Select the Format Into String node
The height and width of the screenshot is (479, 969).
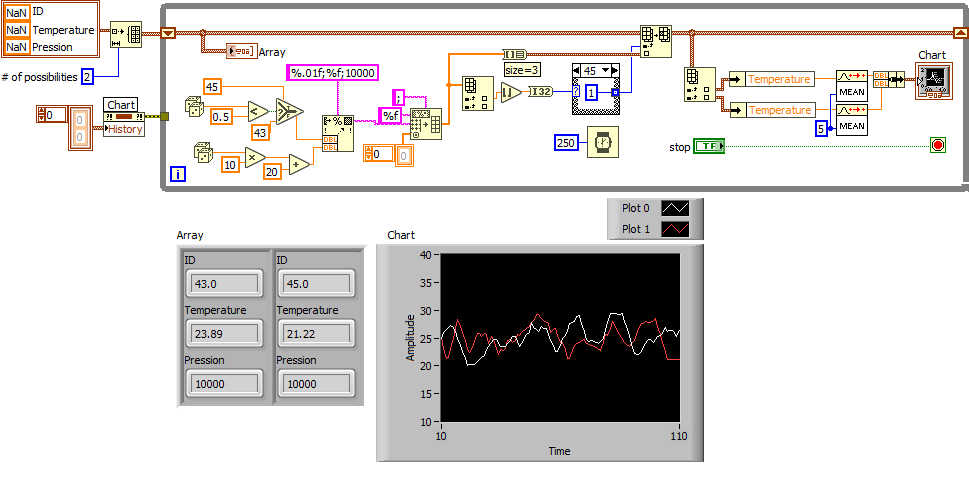337,133
